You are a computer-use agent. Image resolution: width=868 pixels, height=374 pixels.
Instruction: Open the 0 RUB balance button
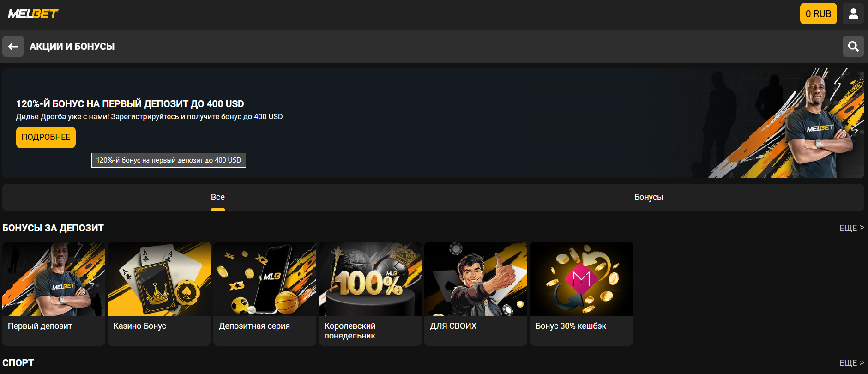point(818,14)
